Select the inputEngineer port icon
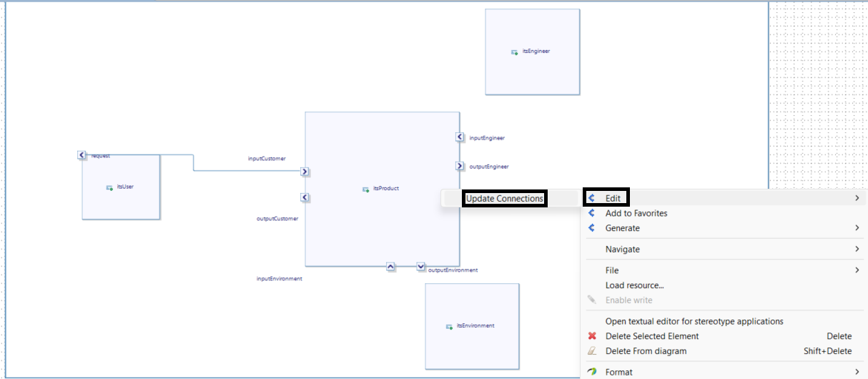The image size is (868, 379). click(460, 137)
